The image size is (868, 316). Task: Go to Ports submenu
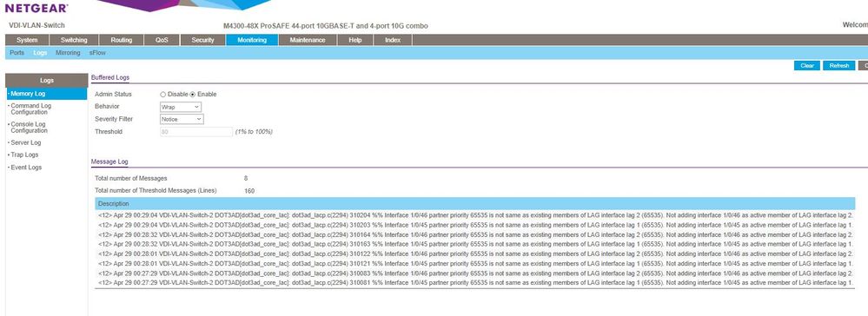coord(17,53)
